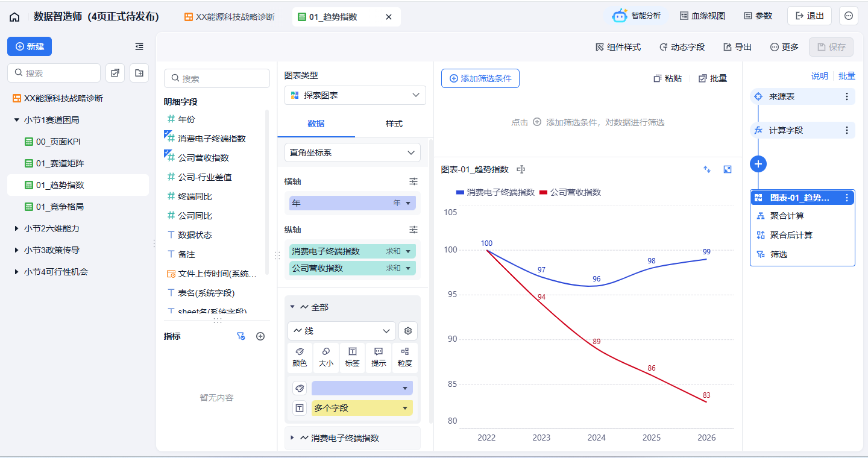Open the 多个字段 label dropdown
Screen dimensions: 868x458
(362, 408)
